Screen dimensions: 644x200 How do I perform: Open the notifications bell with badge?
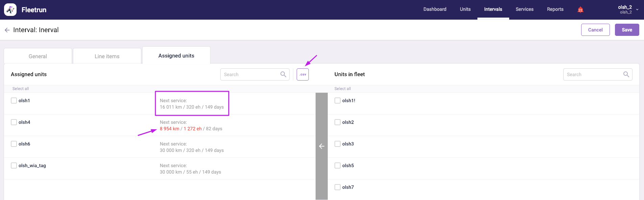point(580,9)
